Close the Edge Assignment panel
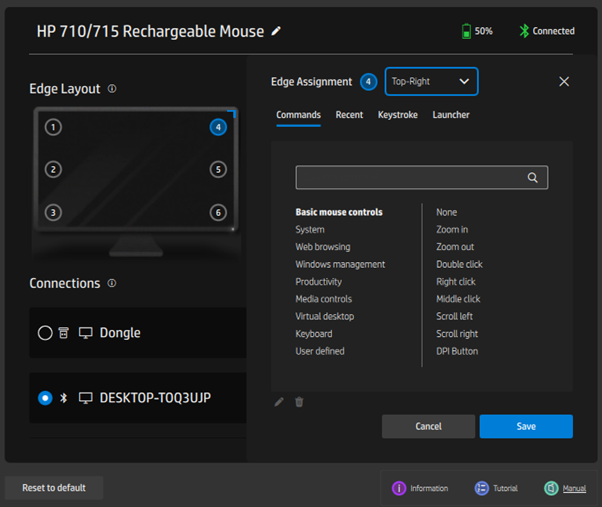This screenshot has width=602, height=507. click(x=564, y=81)
